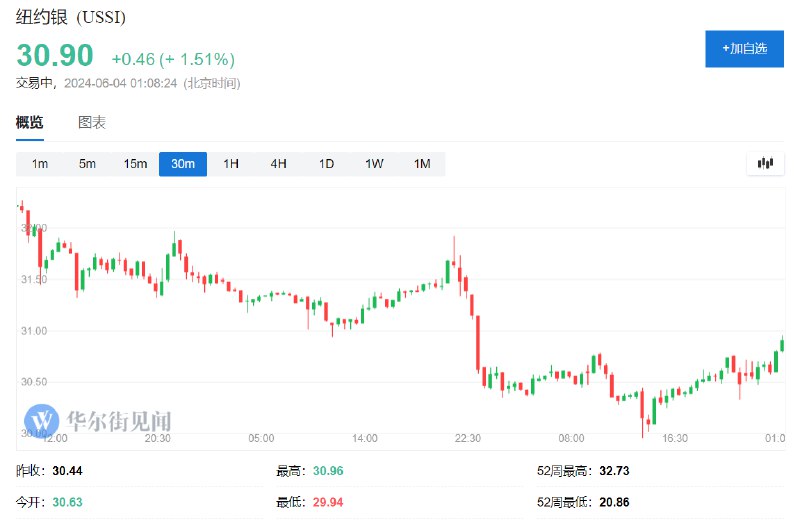This screenshot has height=526, width=800.
Task: Click the 16:30 time axis label
Action: [x=675, y=438]
